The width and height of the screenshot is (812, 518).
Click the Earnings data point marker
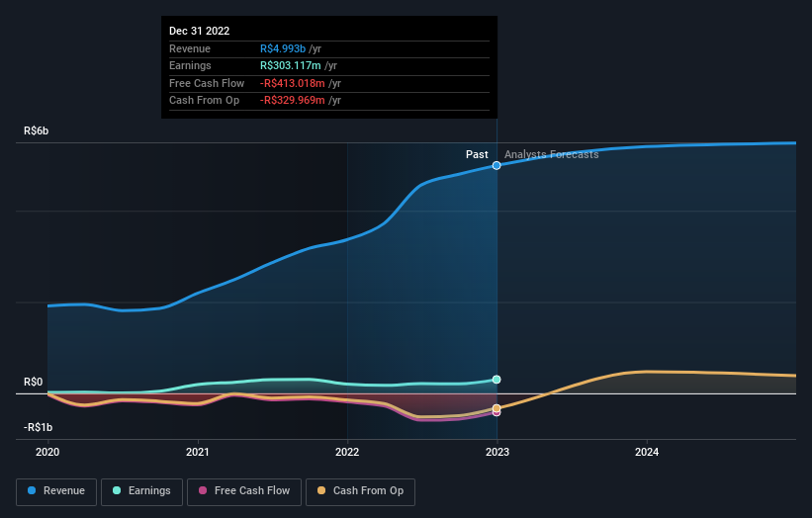pyautogui.click(x=496, y=380)
